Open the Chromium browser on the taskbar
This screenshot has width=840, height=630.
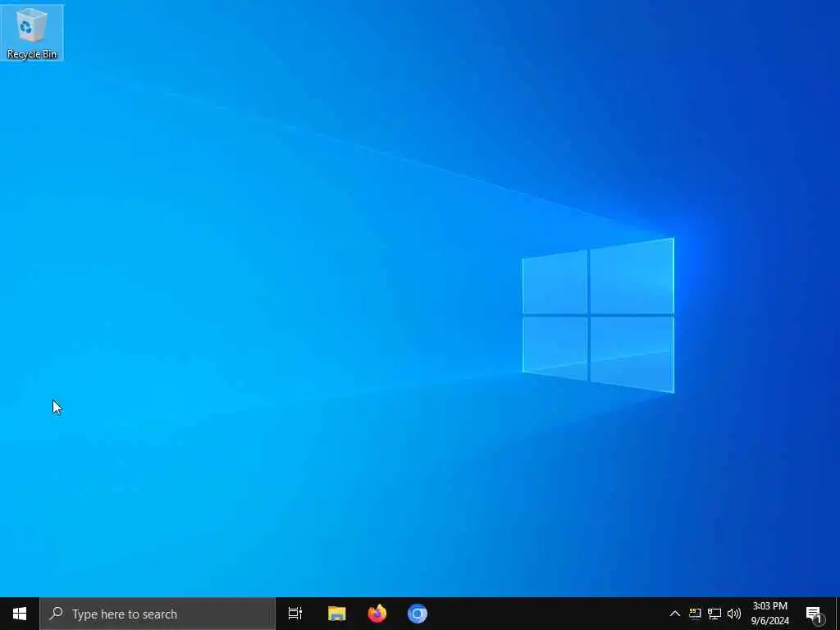(x=418, y=614)
